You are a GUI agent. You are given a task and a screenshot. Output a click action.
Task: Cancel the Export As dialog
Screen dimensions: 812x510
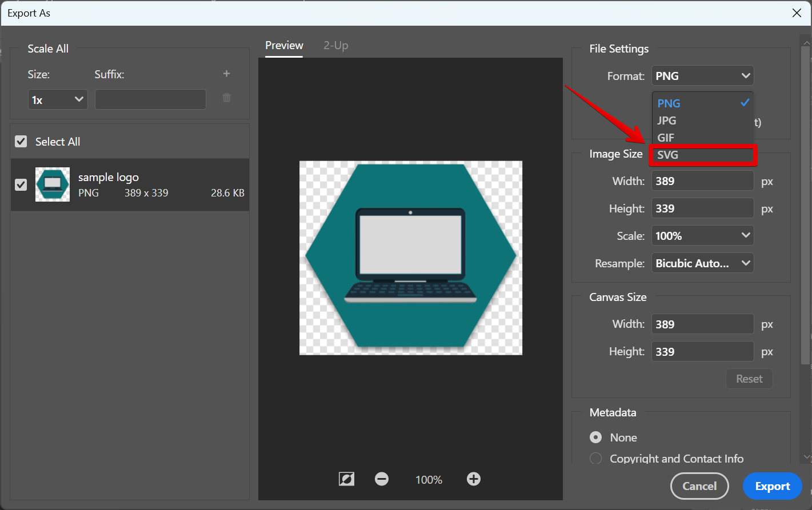699,486
